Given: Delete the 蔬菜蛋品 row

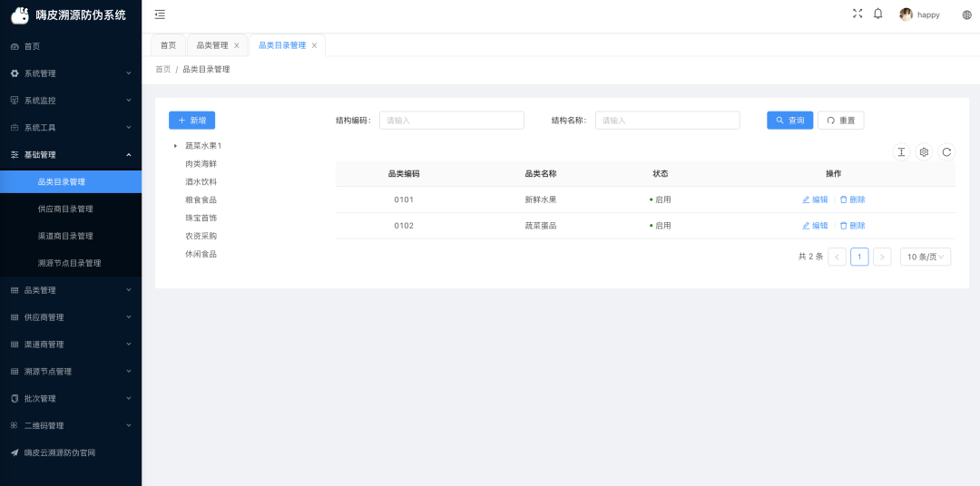Looking at the screenshot, I should click(x=852, y=226).
